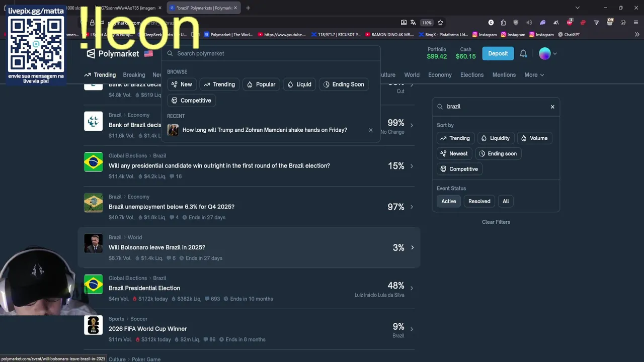Open Cash $60.15 balance
This screenshot has height=362, width=644.
[x=465, y=53]
